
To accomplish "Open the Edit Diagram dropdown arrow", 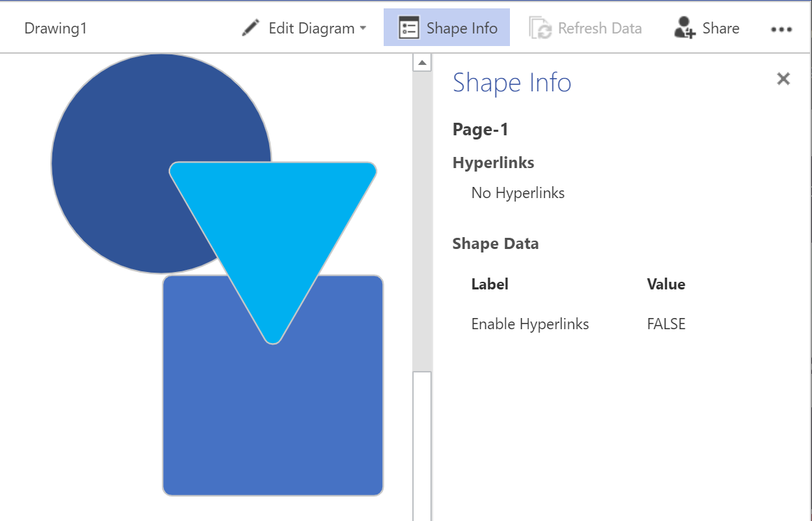I will point(363,28).
